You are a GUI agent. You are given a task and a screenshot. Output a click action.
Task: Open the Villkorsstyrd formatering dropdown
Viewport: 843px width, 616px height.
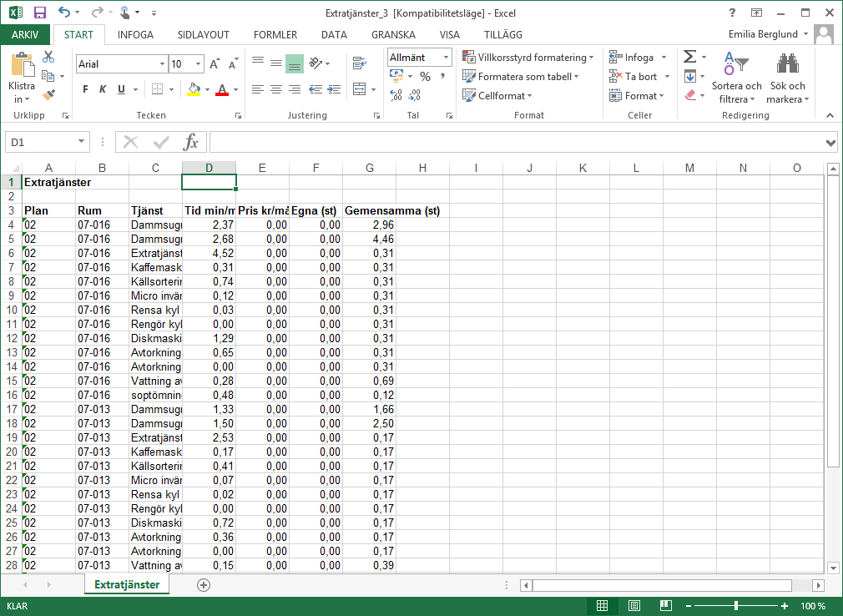point(528,58)
